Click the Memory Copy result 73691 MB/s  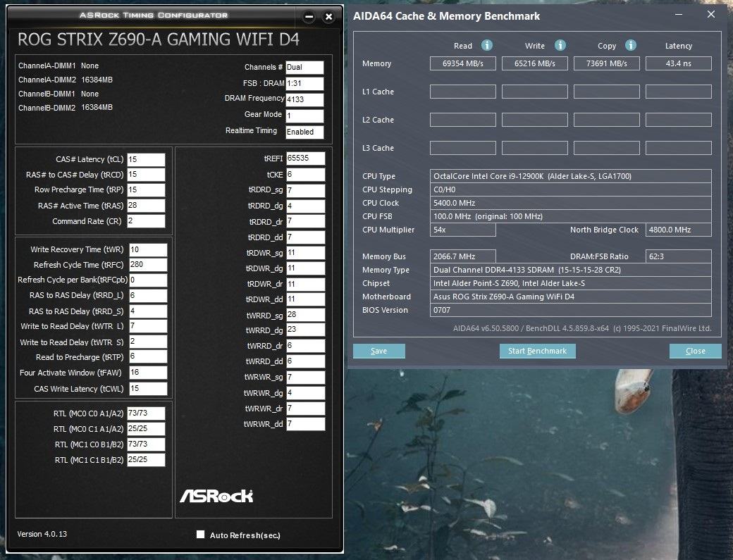coord(607,63)
